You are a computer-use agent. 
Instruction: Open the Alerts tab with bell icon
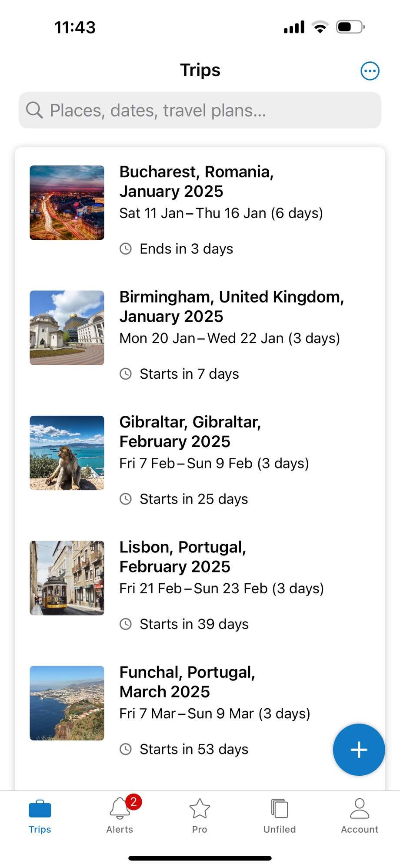(120, 814)
